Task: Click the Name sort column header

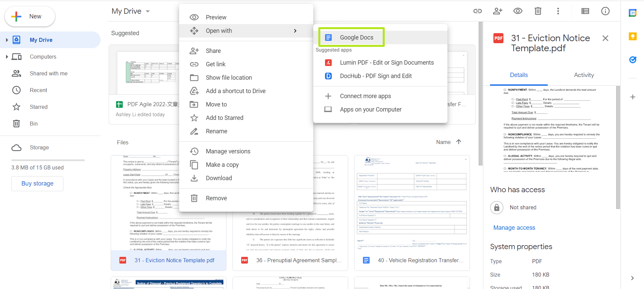Action: [x=443, y=142]
